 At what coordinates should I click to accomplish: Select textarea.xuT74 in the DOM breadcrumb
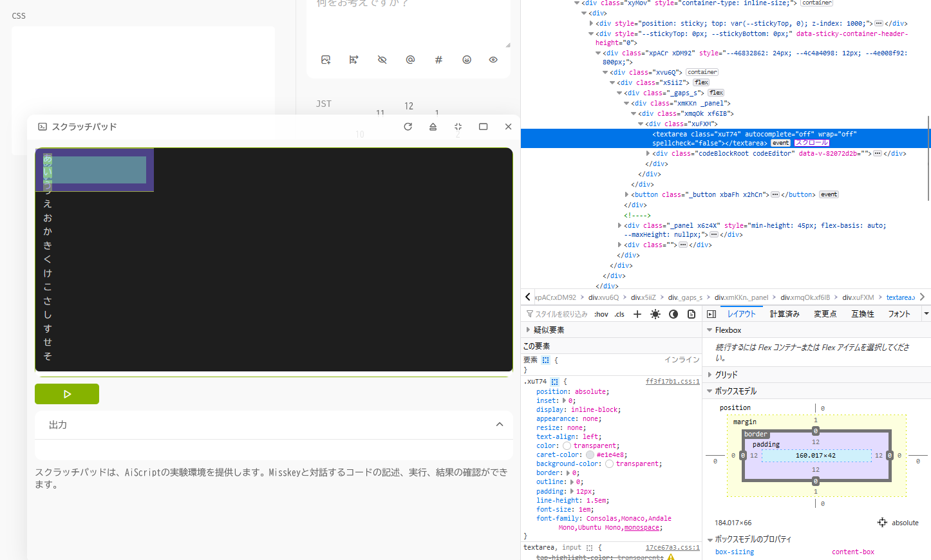coord(900,297)
